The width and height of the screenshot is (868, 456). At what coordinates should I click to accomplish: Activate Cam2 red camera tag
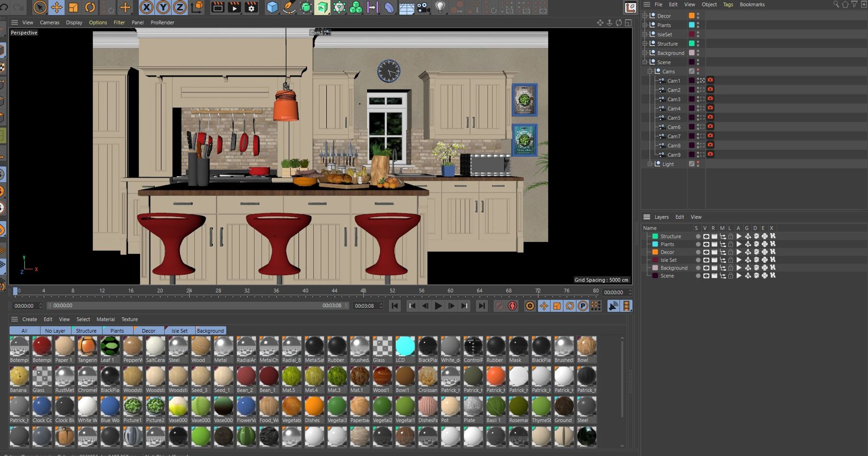(x=710, y=89)
